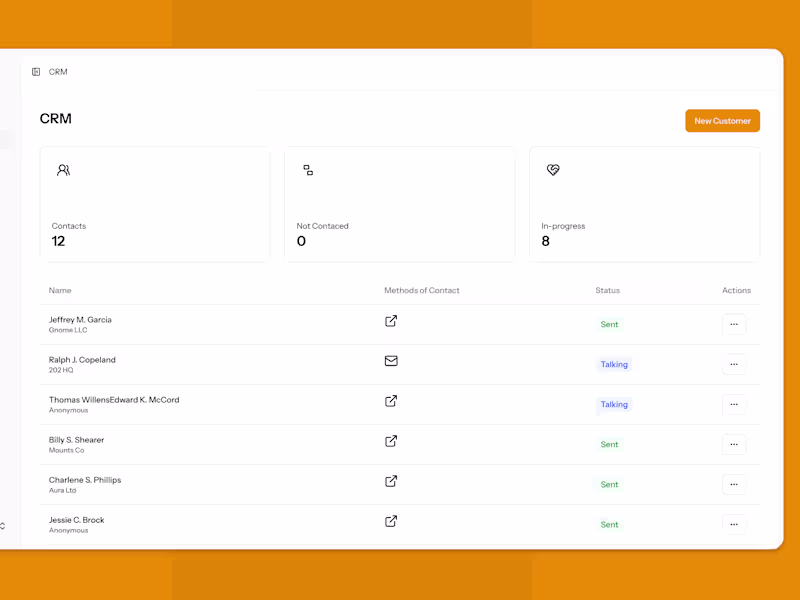800x600 pixels.
Task: Toggle the sidebar panel icon next to CRM
Action: click(36, 72)
